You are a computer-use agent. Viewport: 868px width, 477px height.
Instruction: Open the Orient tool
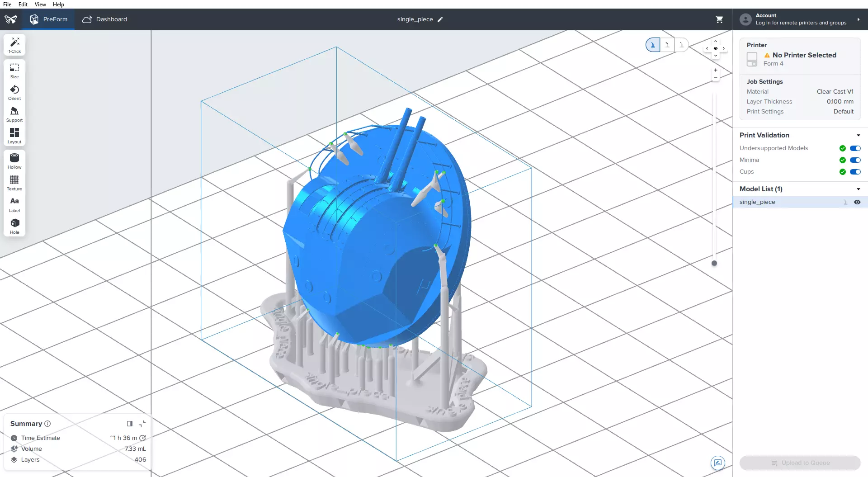click(x=14, y=93)
